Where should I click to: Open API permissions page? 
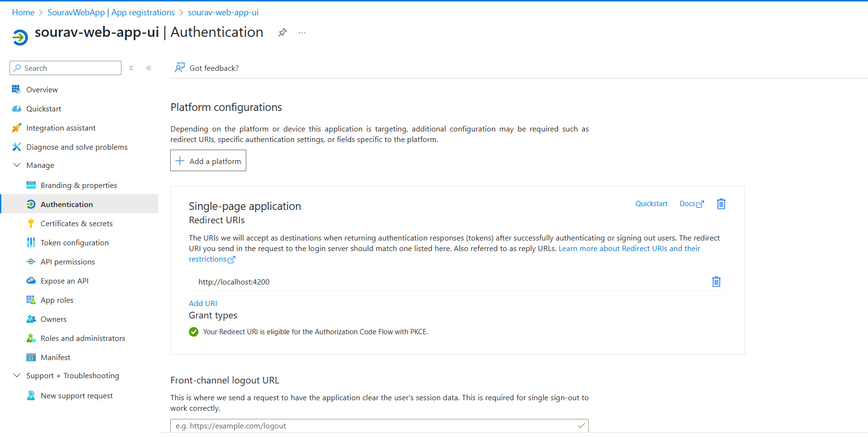click(x=67, y=262)
